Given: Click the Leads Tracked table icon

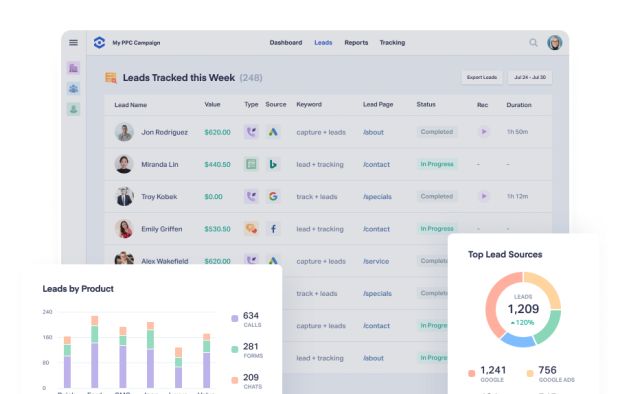Looking at the screenshot, I should tap(111, 78).
